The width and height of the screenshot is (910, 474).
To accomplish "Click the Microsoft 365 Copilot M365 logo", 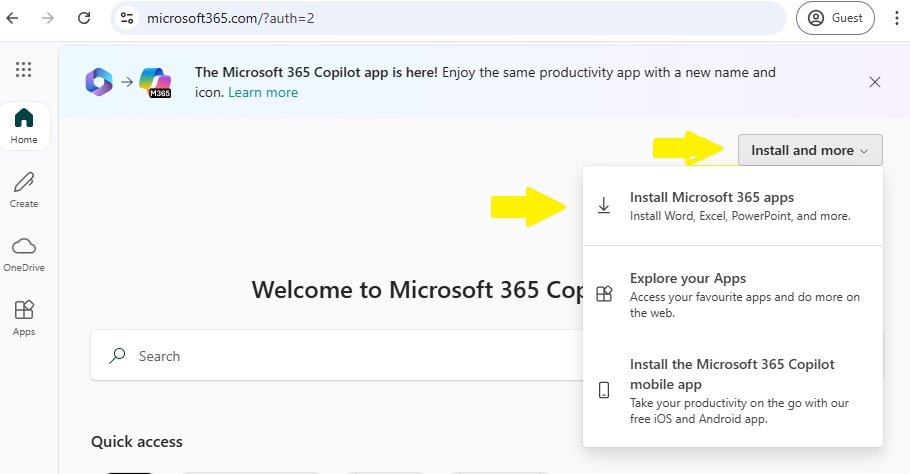I will coord(156,82).
